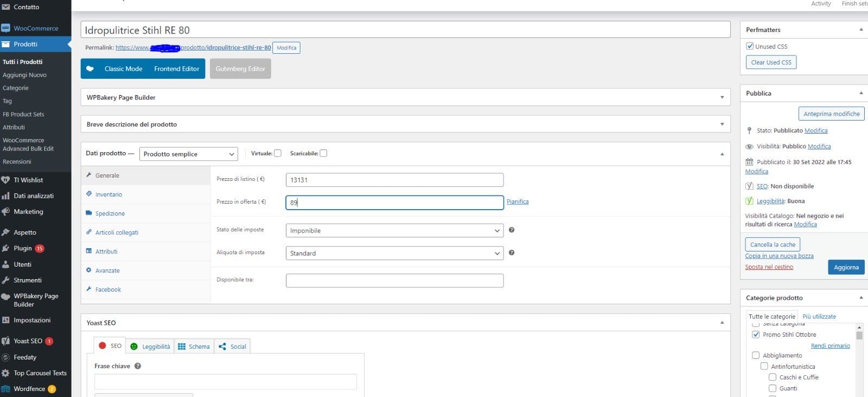Open the Prodotto semplice type dropdown
This screenshot has width=868, height=397.
point(188,154)
